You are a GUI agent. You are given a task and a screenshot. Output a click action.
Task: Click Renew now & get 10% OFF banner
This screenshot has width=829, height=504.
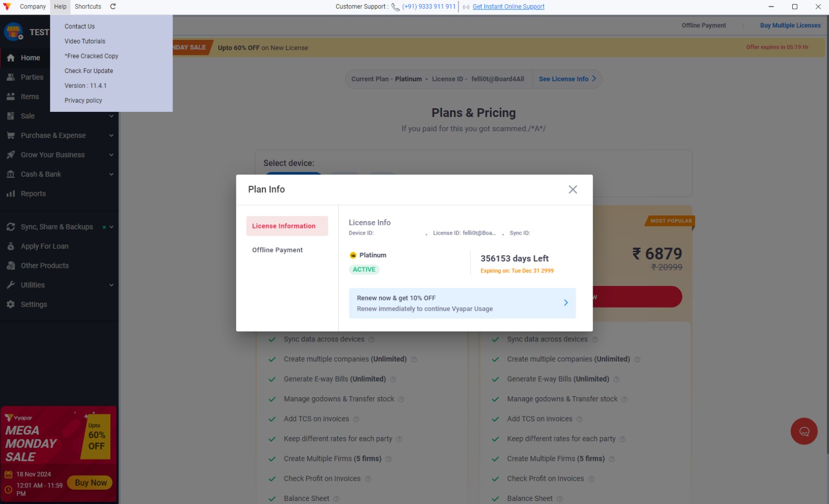[462, 304]
